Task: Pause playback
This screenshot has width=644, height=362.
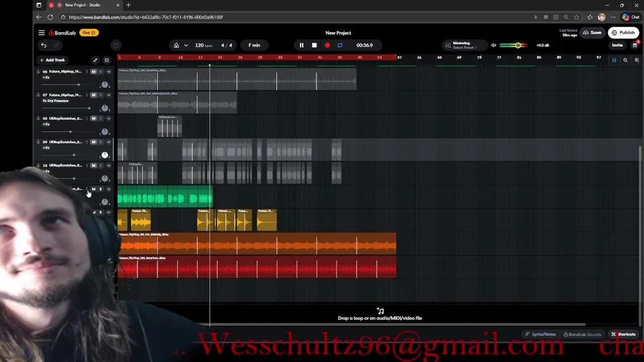Action: pos(301,45)
